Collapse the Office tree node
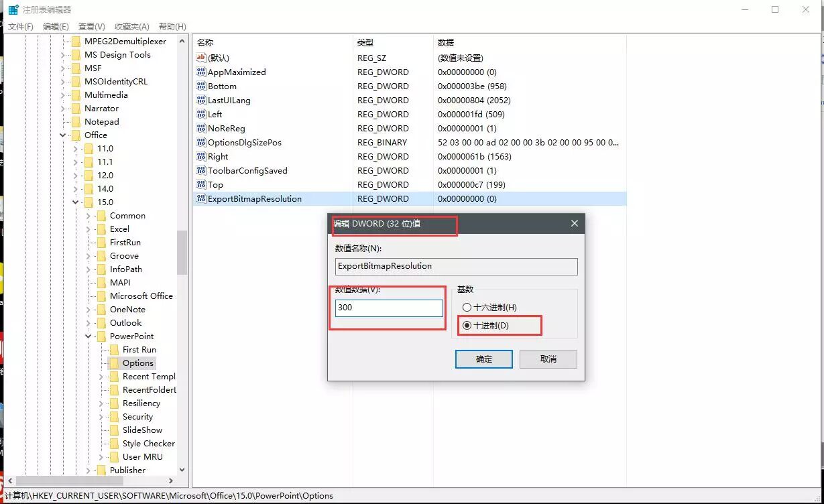The width and height of the screenshot is (824, 504). (x=63, y=135)
